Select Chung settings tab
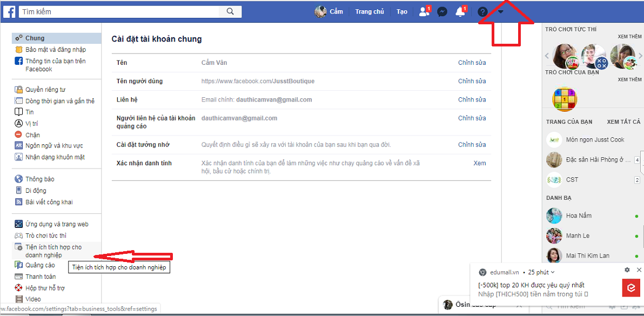This screenshot has width=644, height=316. 57,38
